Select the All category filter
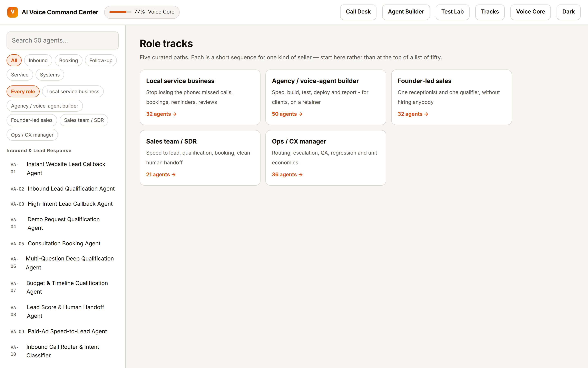The image size is (588, 368). pyautogui.click(x=14, y=60)
